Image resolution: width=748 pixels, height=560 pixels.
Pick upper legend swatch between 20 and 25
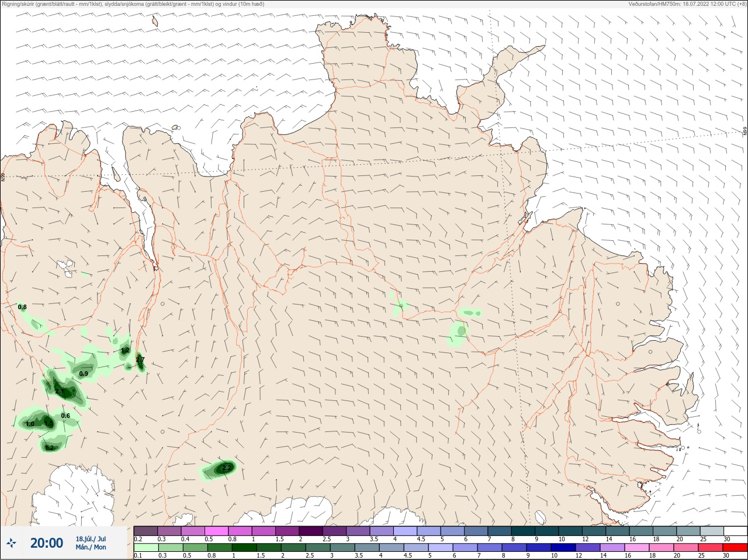pos(688,531)
